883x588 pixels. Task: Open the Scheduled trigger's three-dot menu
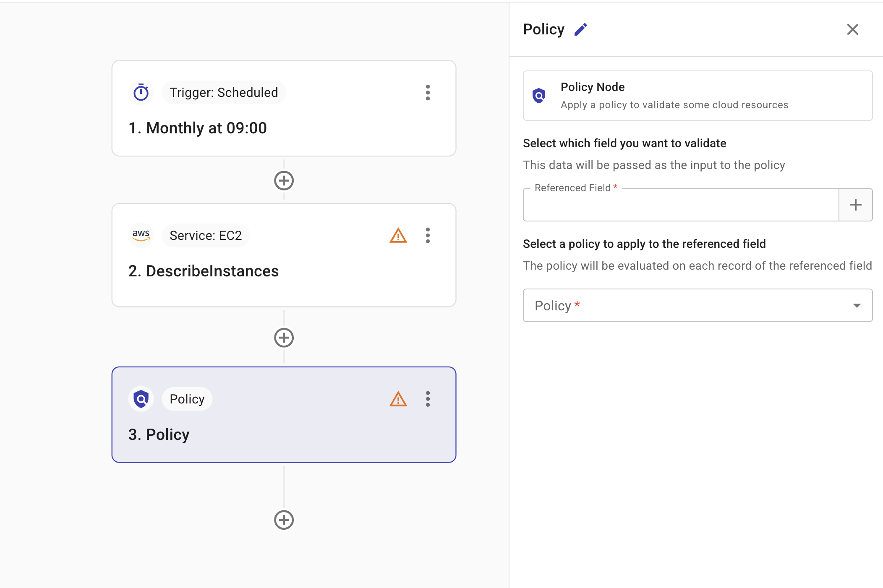click(x=428, y=93)
